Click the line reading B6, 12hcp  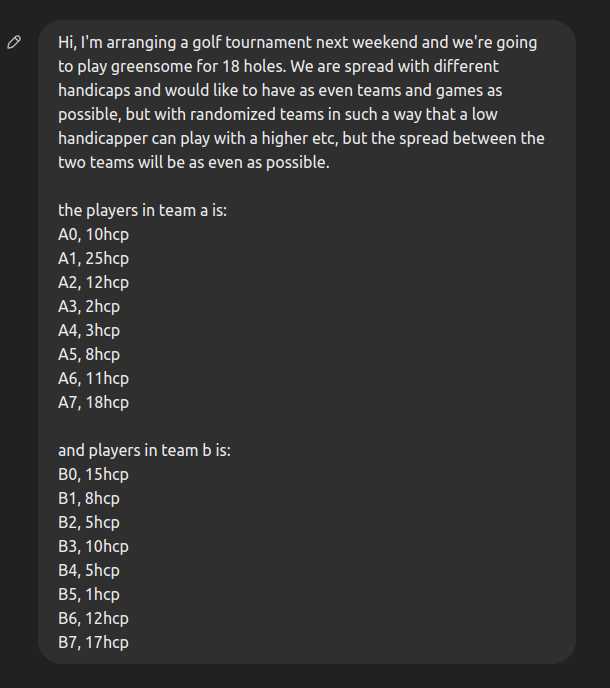[x=93, y=618]
